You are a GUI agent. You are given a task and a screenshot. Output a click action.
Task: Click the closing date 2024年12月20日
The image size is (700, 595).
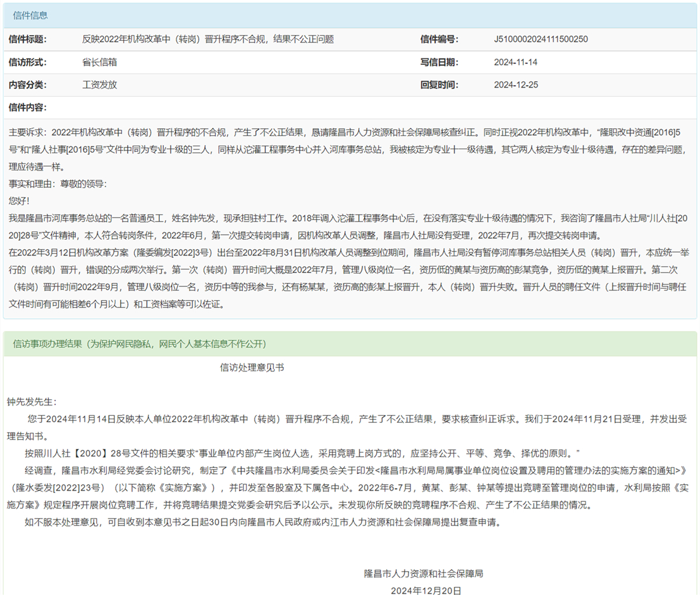[x=426, y=590]
